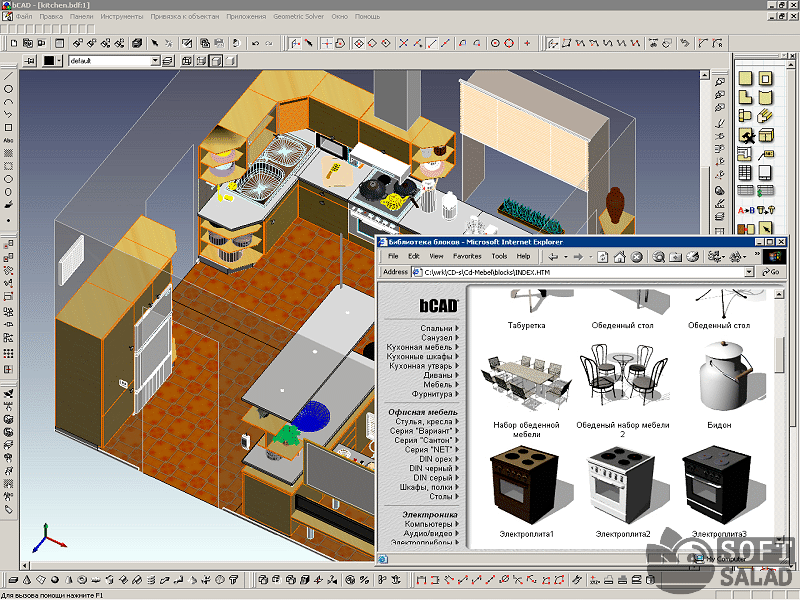Open the Geometric Solver menu
Image resolution: width=800 pixels, height=600 pixels.
click(x=298, y=16)
